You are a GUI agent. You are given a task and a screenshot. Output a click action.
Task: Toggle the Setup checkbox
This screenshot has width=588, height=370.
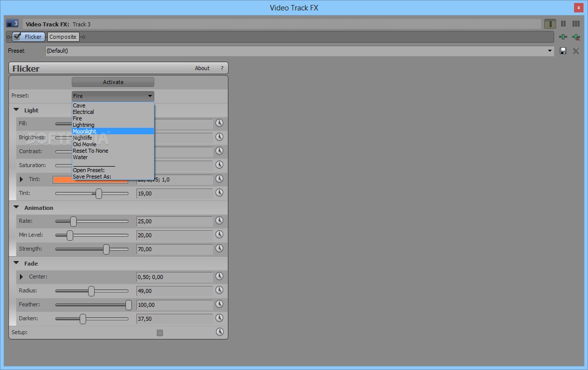click(x=160, y=333)
